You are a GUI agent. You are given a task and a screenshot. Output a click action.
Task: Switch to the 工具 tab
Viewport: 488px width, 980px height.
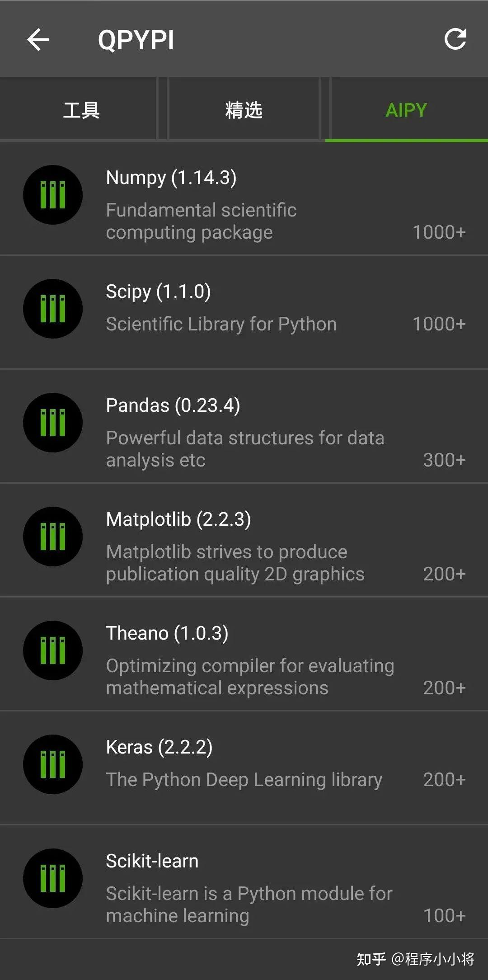pyautogui.click(x=81, y=110)
